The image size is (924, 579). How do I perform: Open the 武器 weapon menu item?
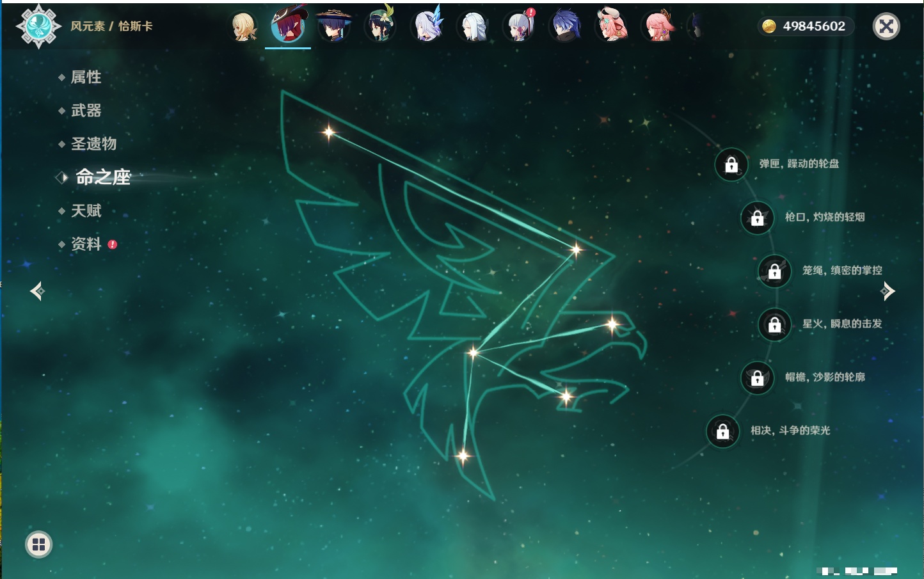86,111
